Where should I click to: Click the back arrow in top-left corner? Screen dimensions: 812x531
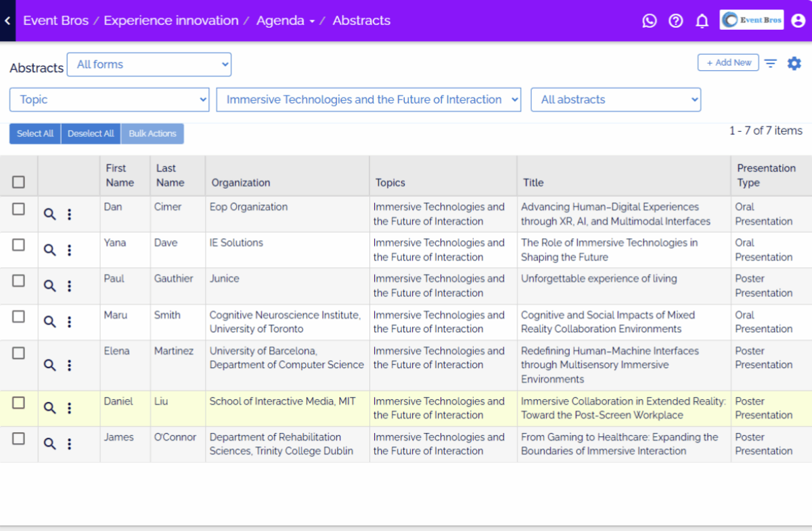(x=7, y=21)
